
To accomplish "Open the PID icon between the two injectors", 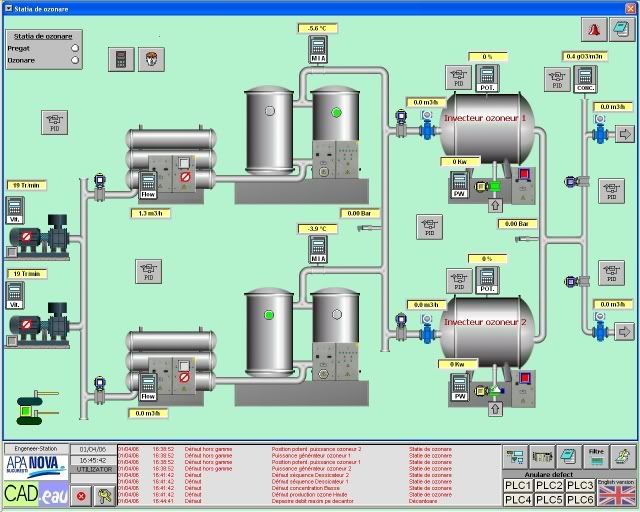I will 429,227.
